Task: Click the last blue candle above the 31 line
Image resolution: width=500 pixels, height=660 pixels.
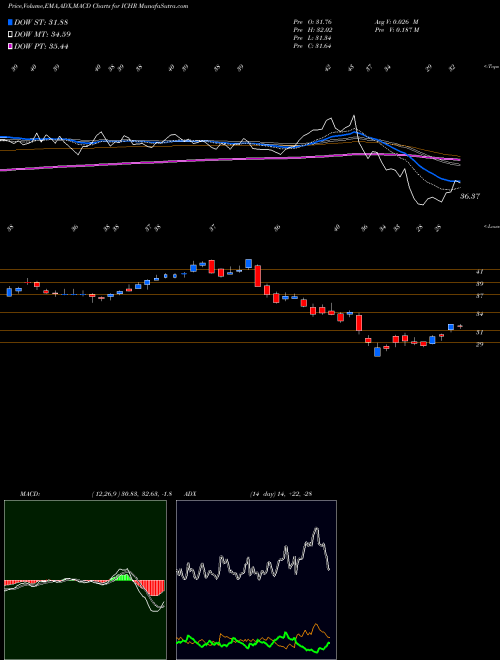Action: 451,327
